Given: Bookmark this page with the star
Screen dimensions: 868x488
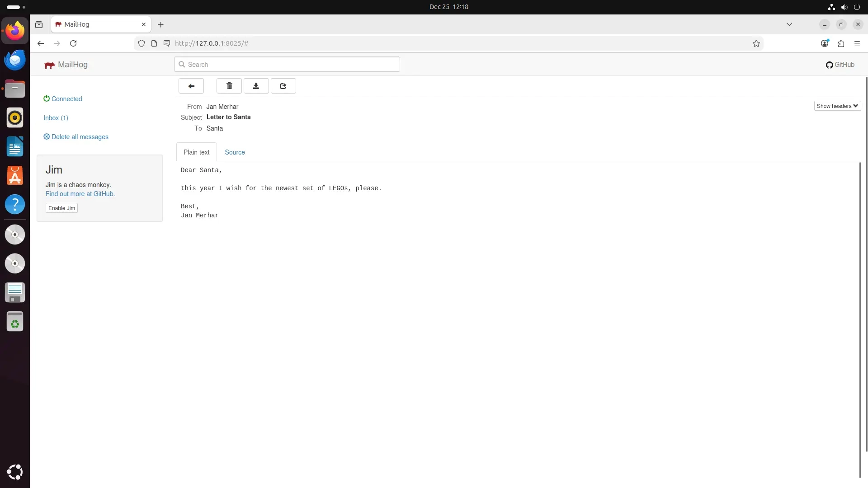Looking at the screenshot, I should coord(756,43).
